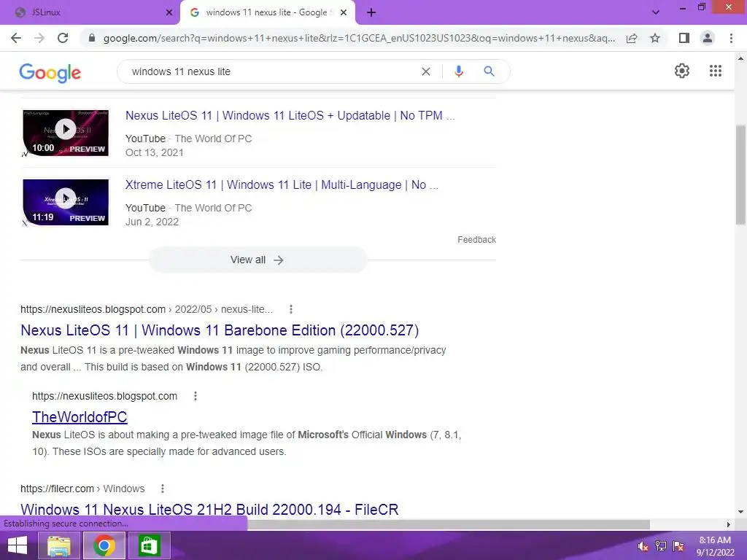This screenshot has width=747, height=560.
Task: Share this page from address bar
Action: coord(632,38)
